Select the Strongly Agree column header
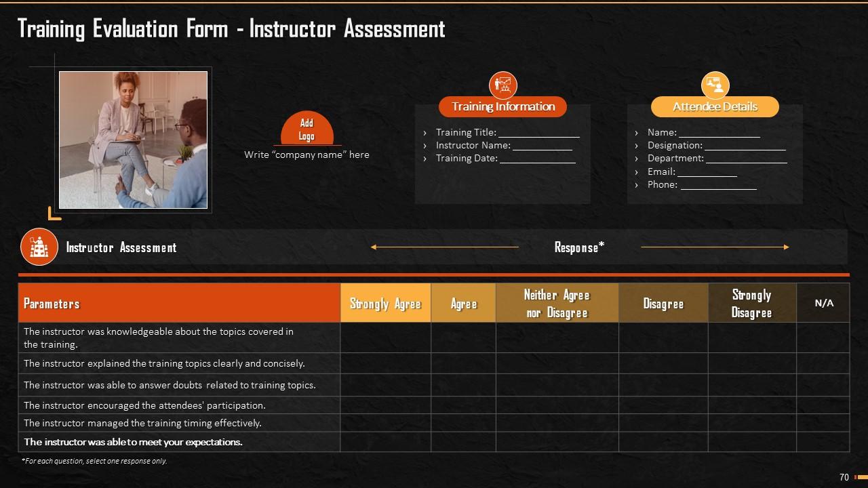 385,303
